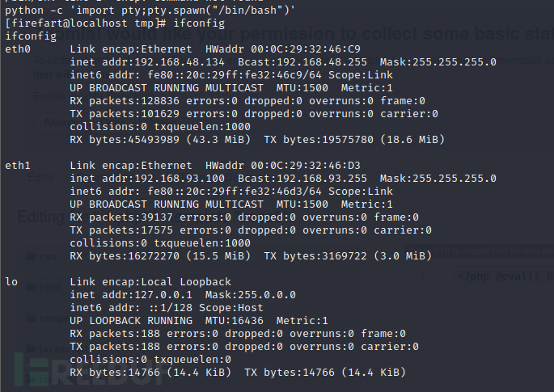The image size is (554, 392).
Task: Click the python pty spawn command line
Action: (150, 11)
